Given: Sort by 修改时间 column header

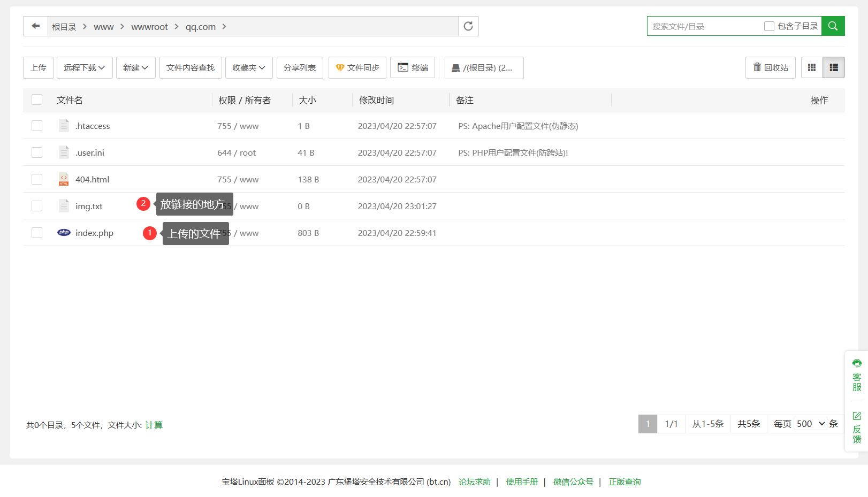Looking at the screenshot, I should (x=376, y=100).
